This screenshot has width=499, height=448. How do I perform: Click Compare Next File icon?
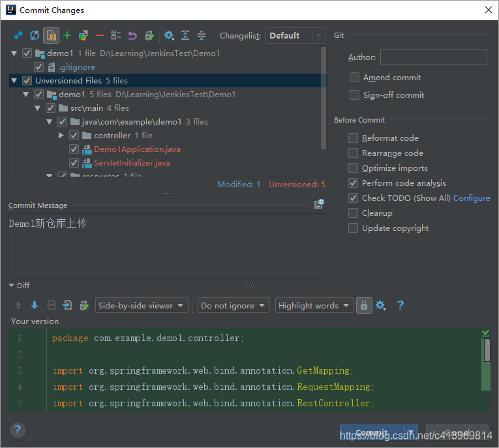click(67, 305)
